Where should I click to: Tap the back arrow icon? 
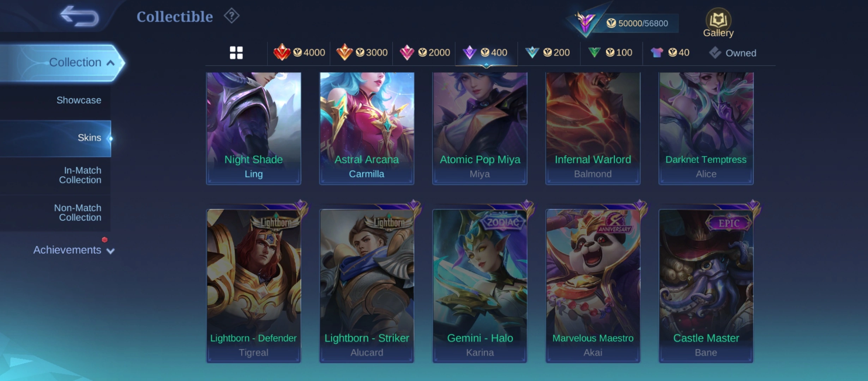(x=79, y=16)
